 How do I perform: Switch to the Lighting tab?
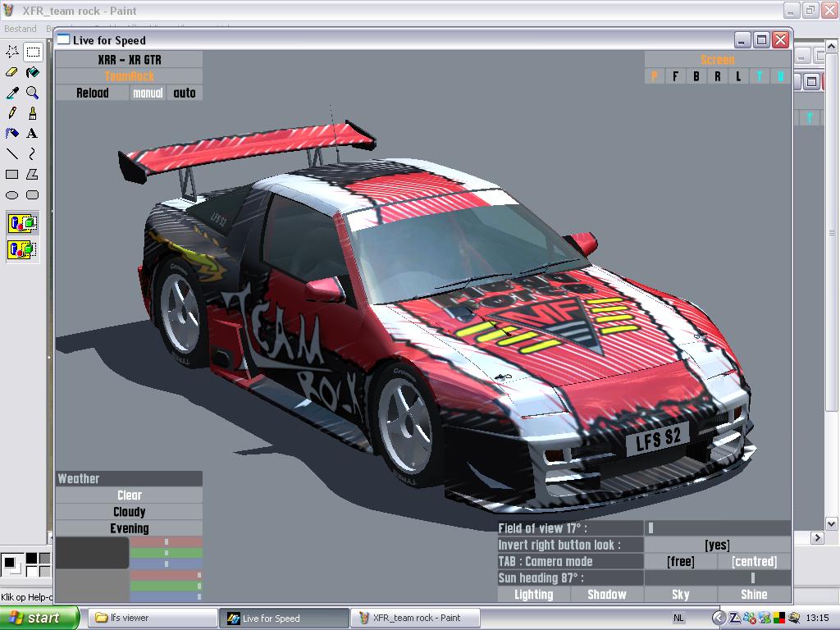(533, 594)
